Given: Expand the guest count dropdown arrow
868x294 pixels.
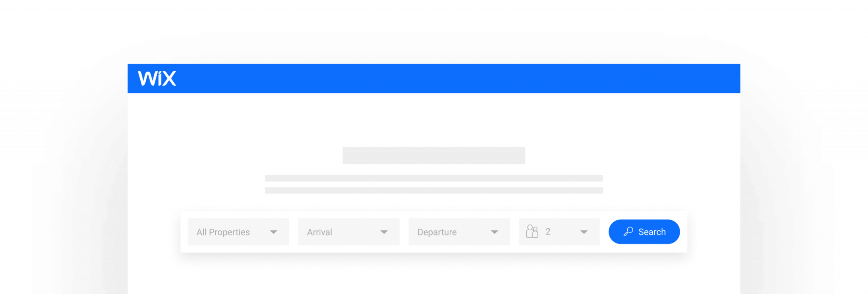Looking at the screenshot, I should tap(584, 232).
